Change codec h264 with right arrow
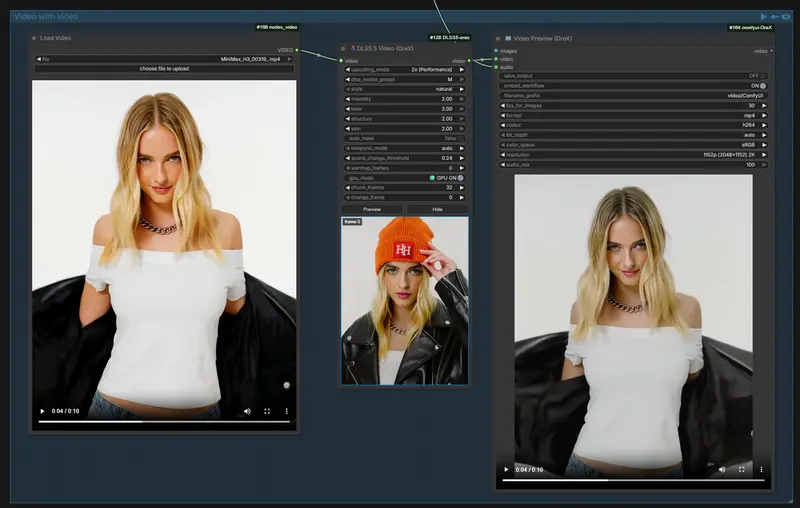The image size is (800, 508). 764,125
